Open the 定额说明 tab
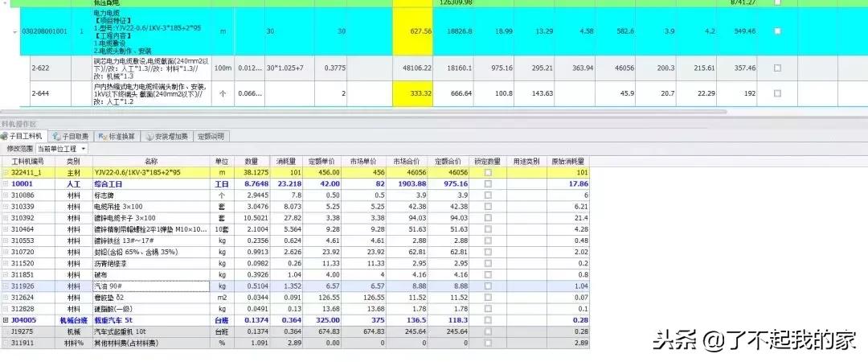Image resolution: width=868 pixels, height=362 pixels. (x=211, y=137)
